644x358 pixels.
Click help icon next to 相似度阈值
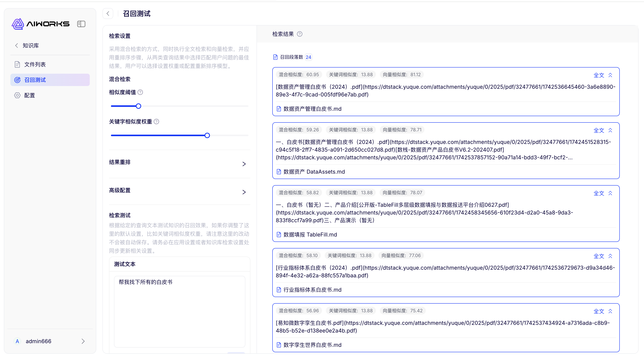pyautogui.click(x=140, y=92)
